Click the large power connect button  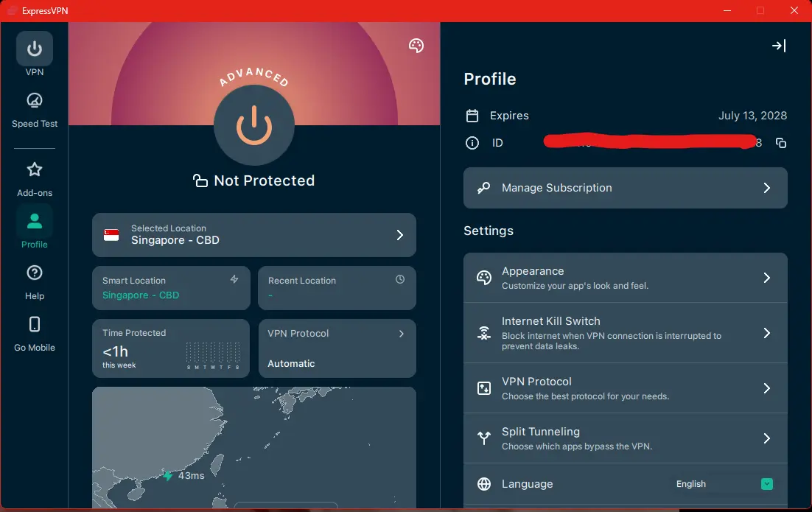click(253, 125)
